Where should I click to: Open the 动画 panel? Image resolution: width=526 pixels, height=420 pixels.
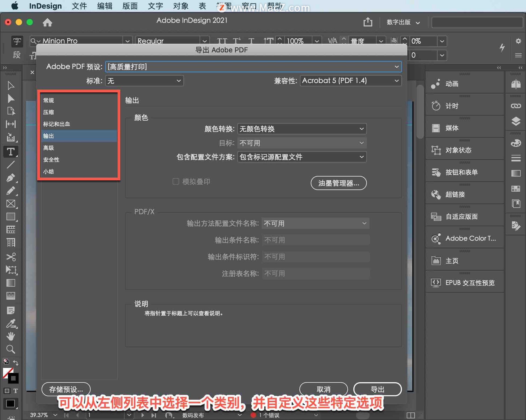click(465, 84)
